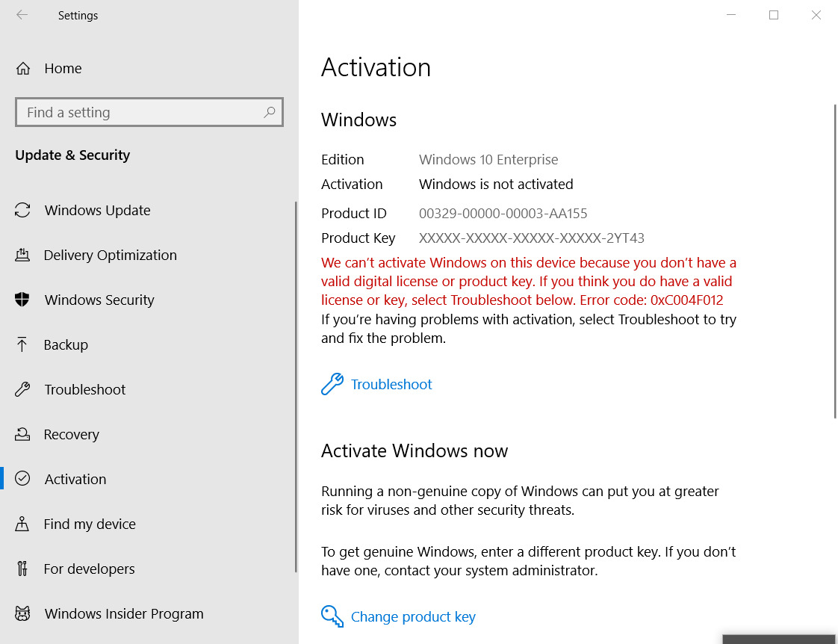Screen dimensions: 838x644
Task: Click the Windows Security shield icon
Action: [x=22, y=300]
